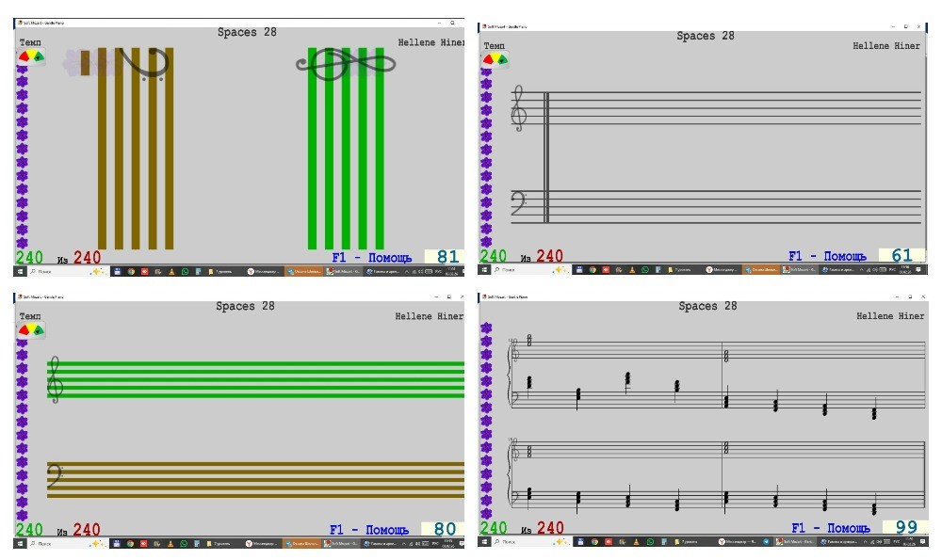Click 'Hellene Hiner' text in the top-right panel
The image size is (942, 560).
886,46
